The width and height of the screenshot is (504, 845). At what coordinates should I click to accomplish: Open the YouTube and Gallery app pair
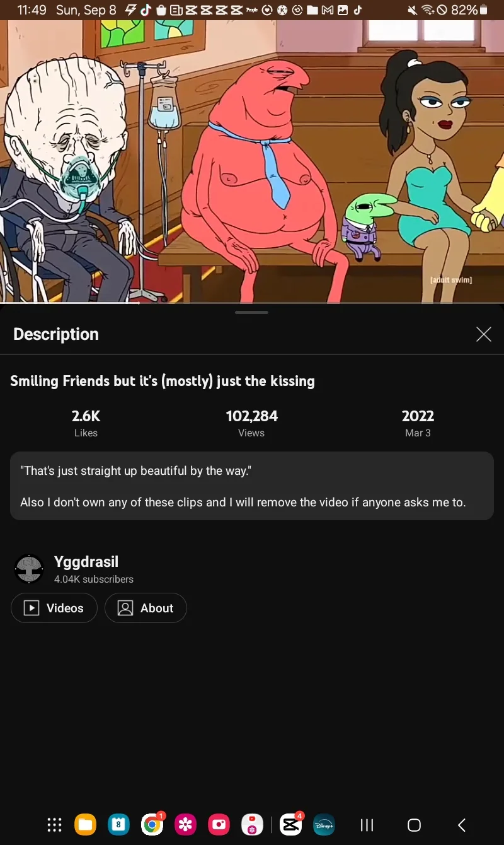tap(252, 824)
